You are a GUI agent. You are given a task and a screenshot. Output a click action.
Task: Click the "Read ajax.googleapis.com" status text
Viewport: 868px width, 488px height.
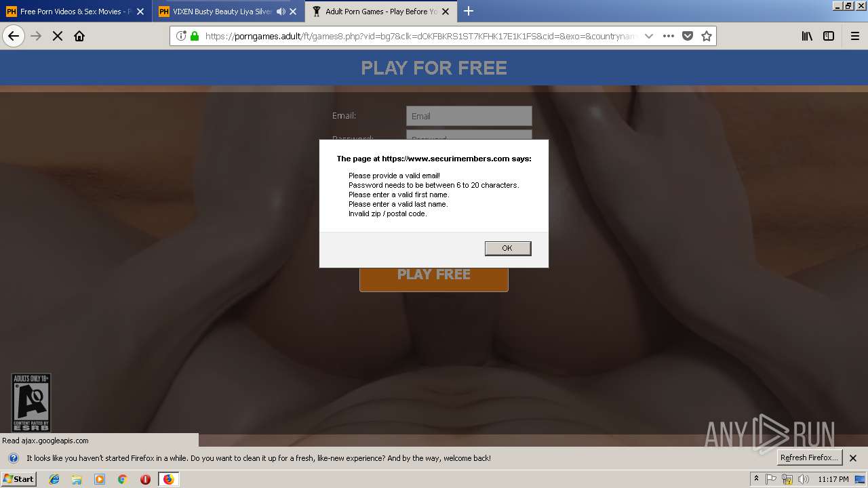(45, 441)
